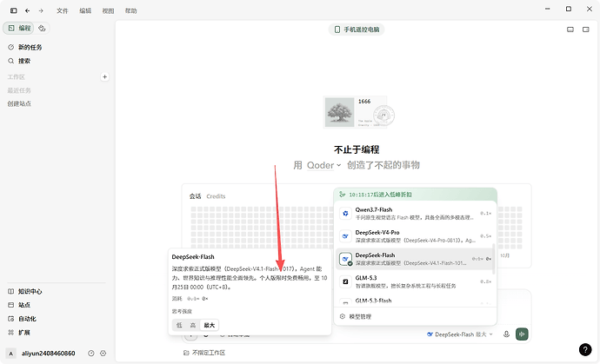Open 知识中心 in the sidebar
600x364 pixels.
pyautogui.click(x=25, y=291)
